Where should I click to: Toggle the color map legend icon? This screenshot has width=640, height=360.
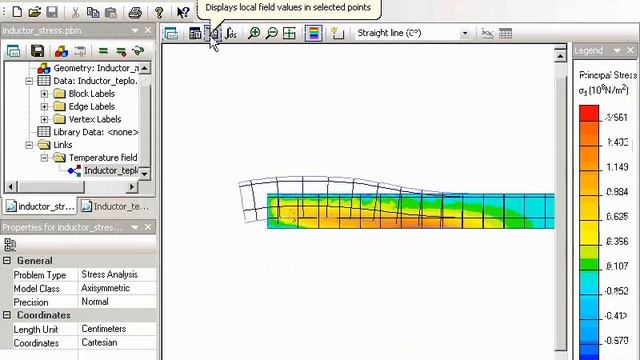313,33
